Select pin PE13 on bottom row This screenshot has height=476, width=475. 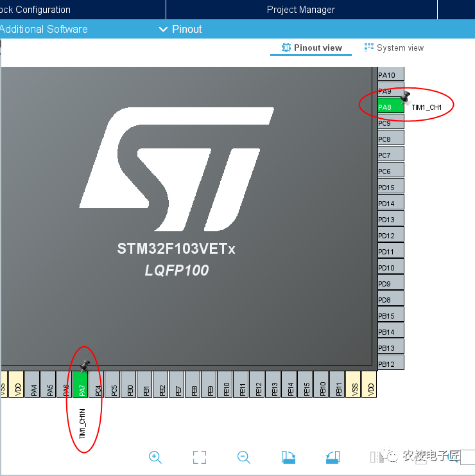coord(273,384)
